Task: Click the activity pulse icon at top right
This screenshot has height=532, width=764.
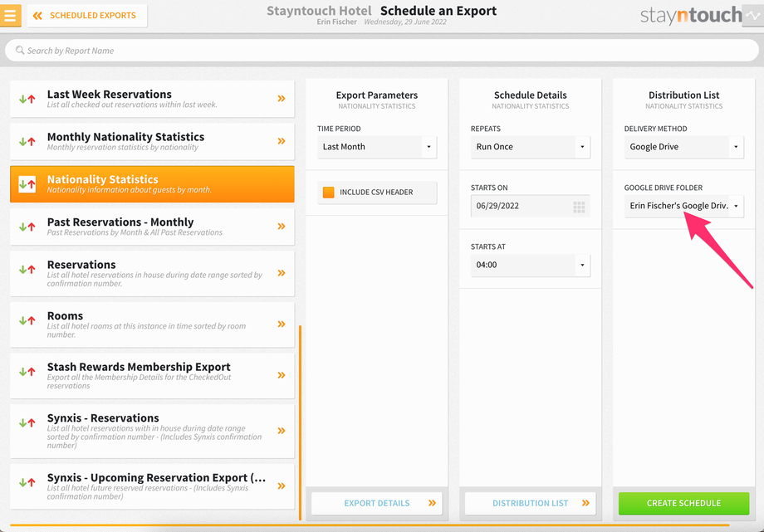Action: pyautogui.click(x=753, y=16)
